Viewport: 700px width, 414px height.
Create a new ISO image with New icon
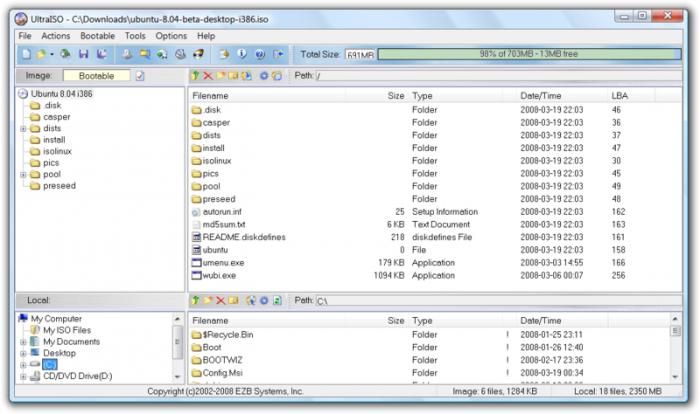click(x=26, y=54)
